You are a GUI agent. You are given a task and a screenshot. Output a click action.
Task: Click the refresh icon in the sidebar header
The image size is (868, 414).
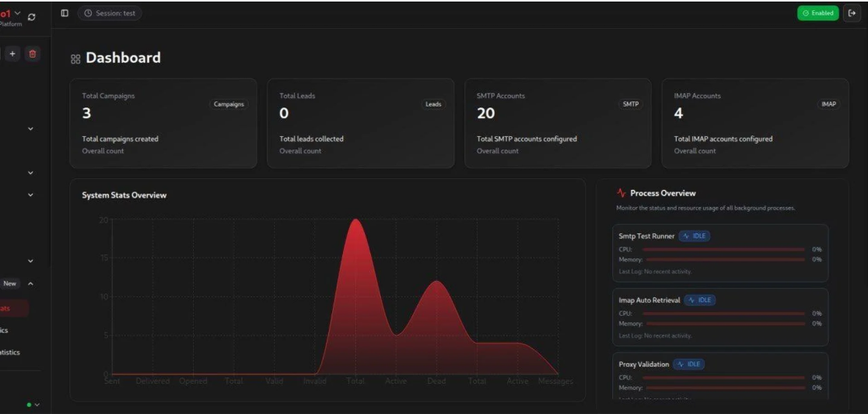point(32,16)
